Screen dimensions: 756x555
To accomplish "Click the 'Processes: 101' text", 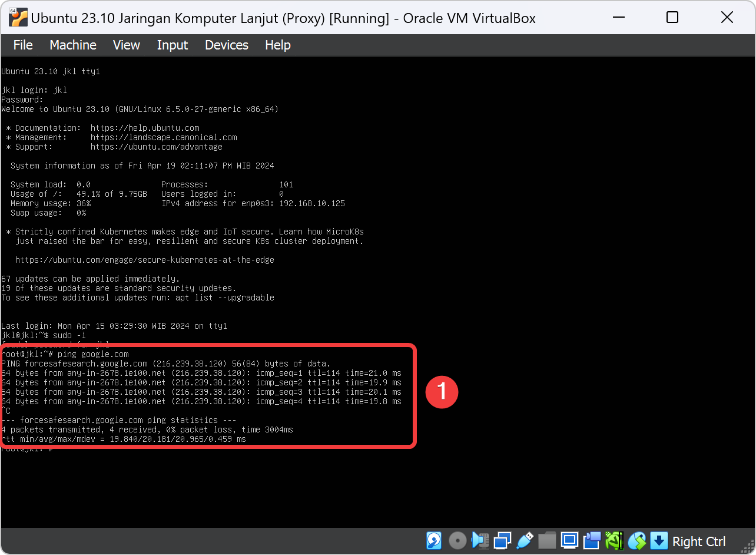I will coord(227,184).
